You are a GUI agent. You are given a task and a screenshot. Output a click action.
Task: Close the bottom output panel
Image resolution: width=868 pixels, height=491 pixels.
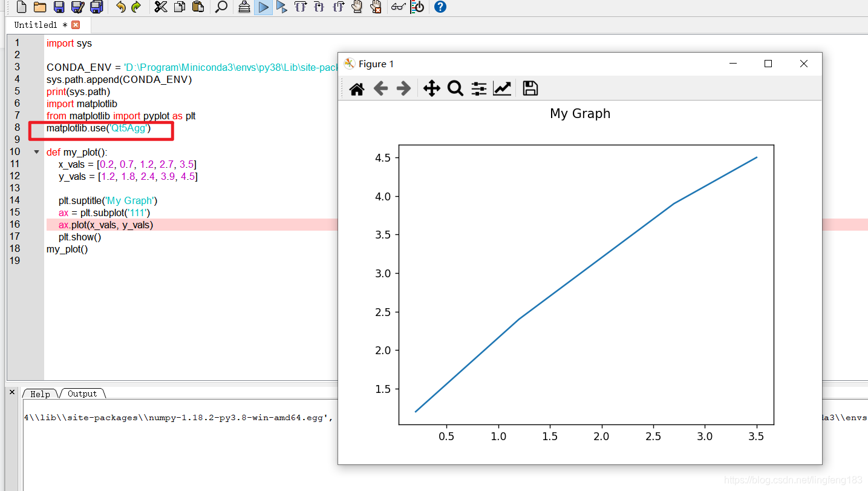(12, 392)
